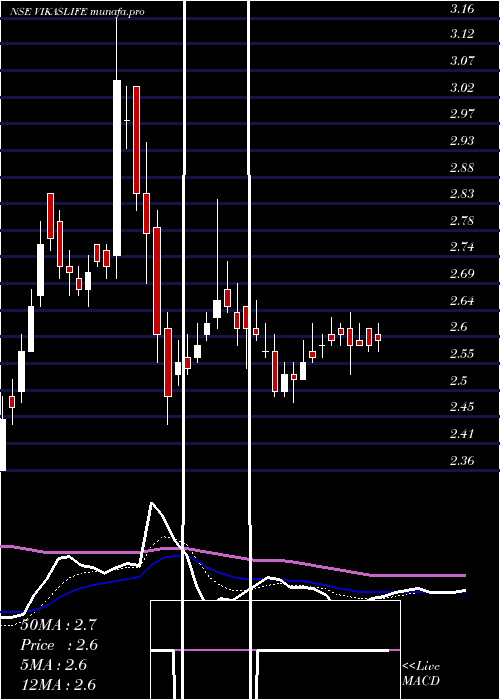500x700 pixels.
Task: Click the 3.02 price axis label
Action: tap(462, 87)
